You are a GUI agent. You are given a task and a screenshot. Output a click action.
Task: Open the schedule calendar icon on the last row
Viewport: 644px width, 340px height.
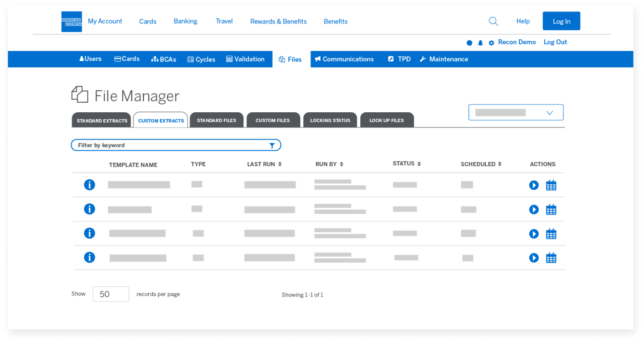pos(551,257)
